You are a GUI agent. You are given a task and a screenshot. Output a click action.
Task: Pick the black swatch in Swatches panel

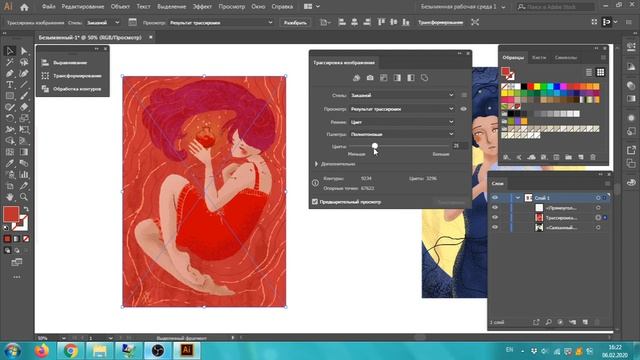click(x=524, y=86)
